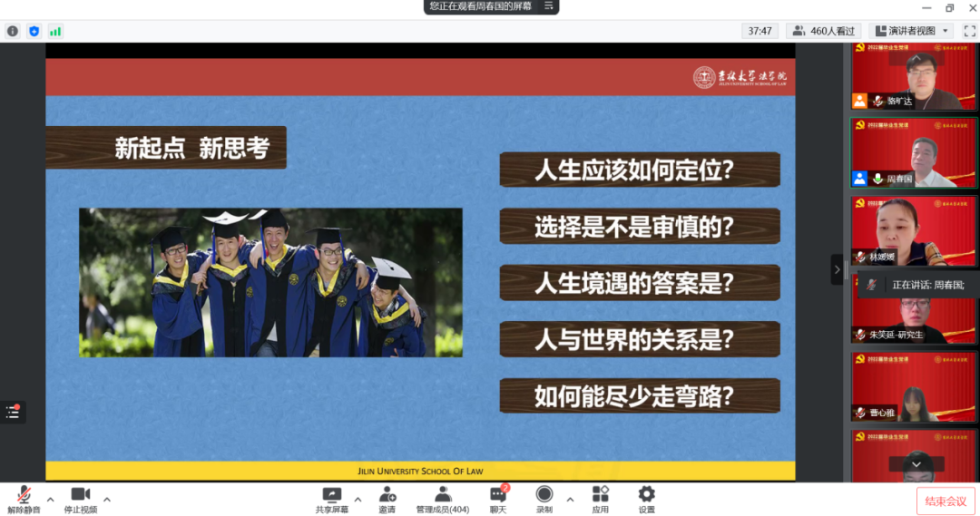Open the menu on the screen-viewing banner
The image size is (980, 516).
click(x=548, y=6)
